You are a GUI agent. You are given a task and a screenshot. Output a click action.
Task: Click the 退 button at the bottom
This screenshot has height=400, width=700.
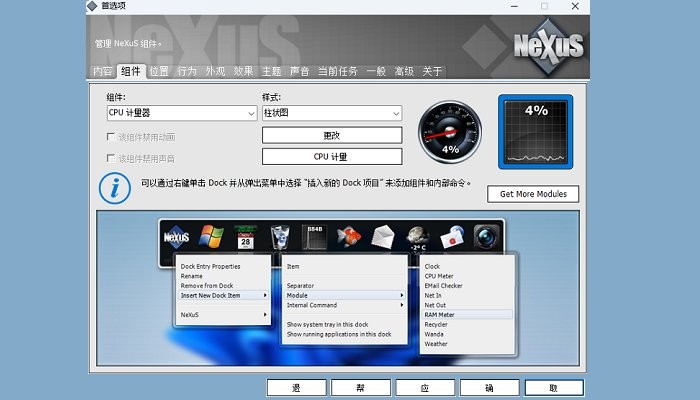pos(296,388)
